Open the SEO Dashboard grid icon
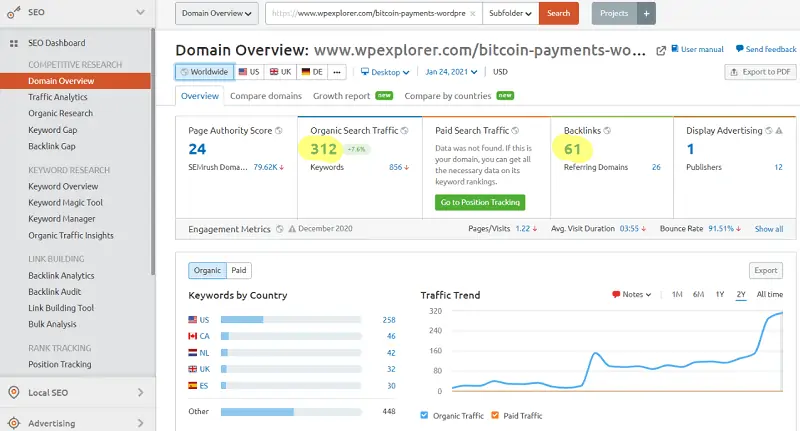The image size is (800, 431). 14,43
